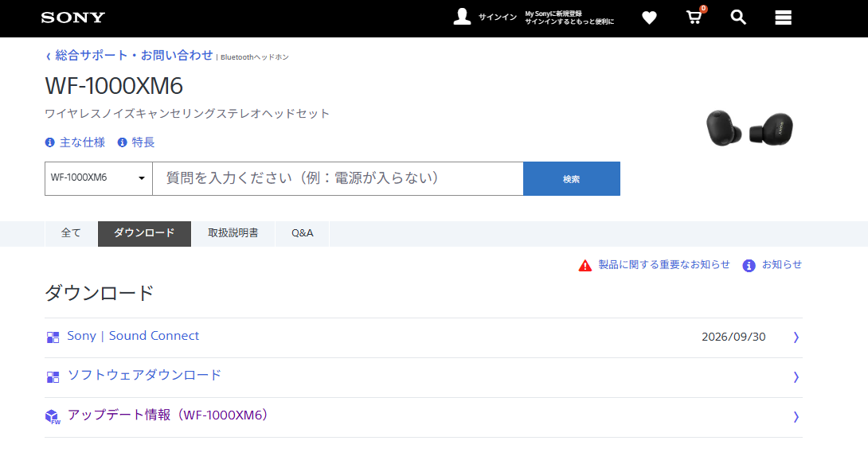This screenshot has height=464, width=868.
Task: Expand the Sony | Sound Connect row chevron
Action: pos(796,337)
